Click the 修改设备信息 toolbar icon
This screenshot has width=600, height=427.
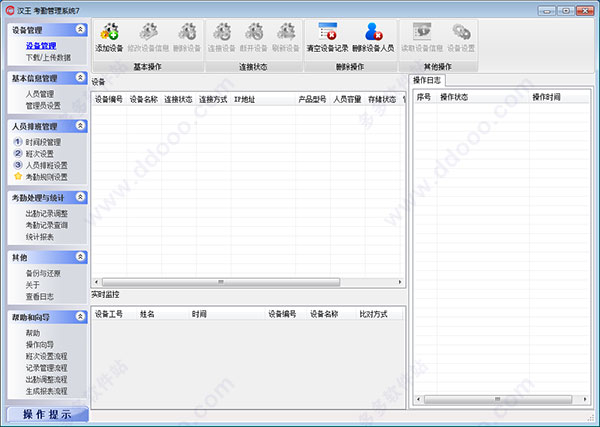click(x=148, y=32)
